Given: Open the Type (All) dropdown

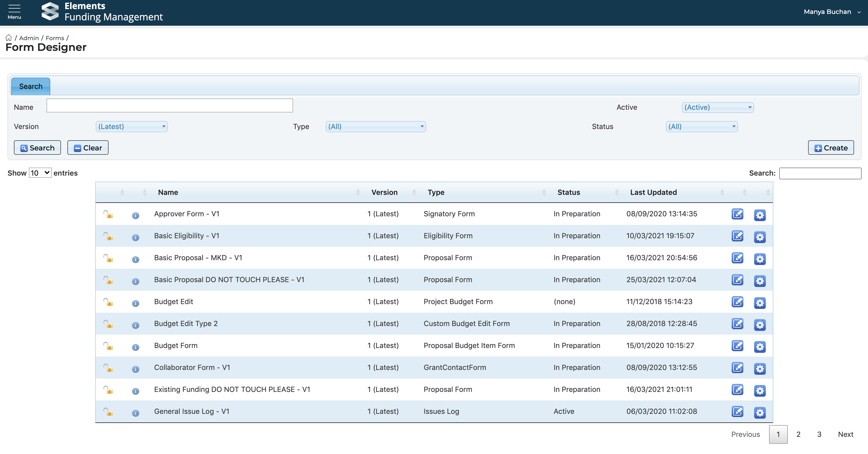Looking at the screenshot, I should point(375,127).
